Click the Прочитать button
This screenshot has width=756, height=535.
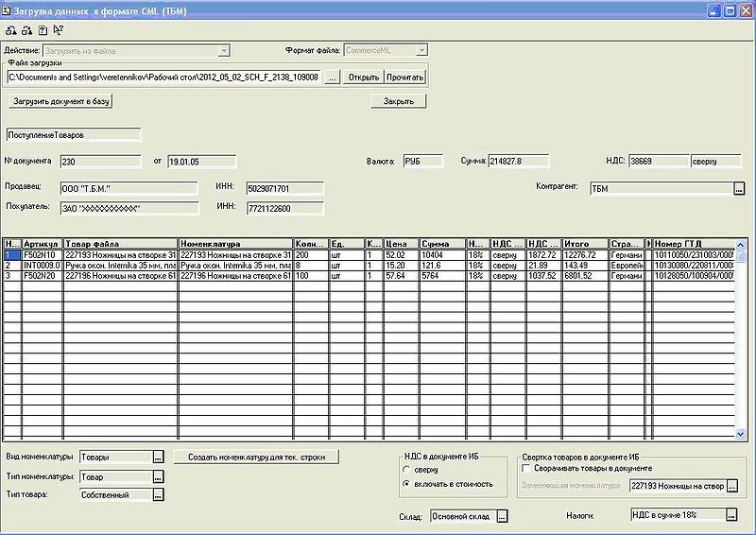pos(404,77)
